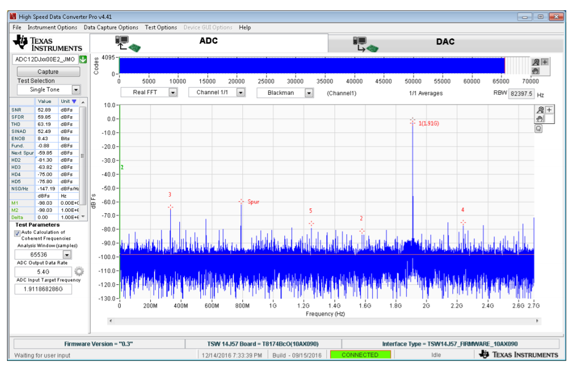Open the Real FFT plot type dropdown
588x365 pixels.
[173, 92]
